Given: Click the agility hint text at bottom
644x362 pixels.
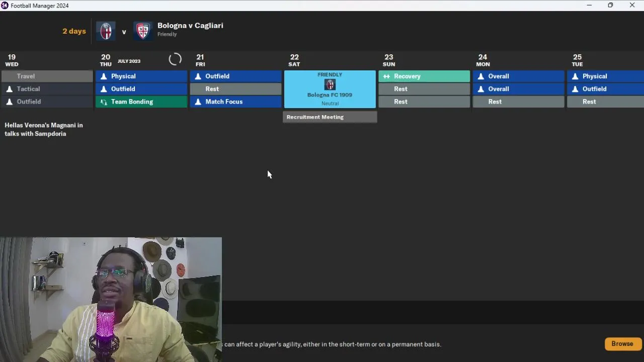Looking at the screenshot, I should tap(333, 344).
